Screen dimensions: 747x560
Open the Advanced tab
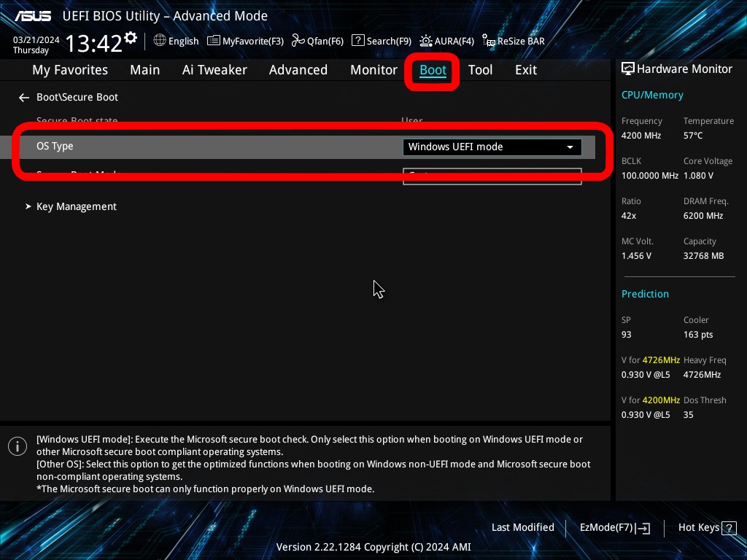(298, 70)
